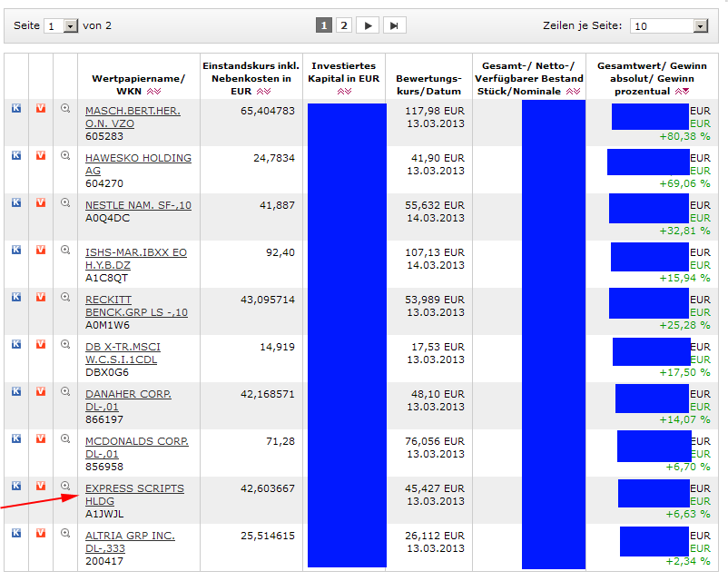The height and width of the screenshot is (581, 728).
Task: Click the K buy icon for Masch.Bert.Her.
Action: [16, 108]
